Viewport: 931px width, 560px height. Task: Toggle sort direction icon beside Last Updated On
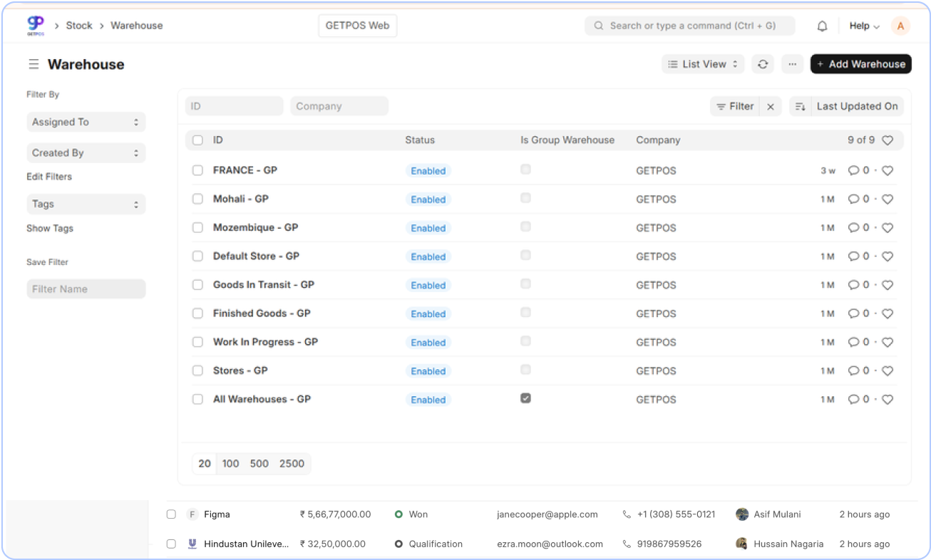point(801,107)
